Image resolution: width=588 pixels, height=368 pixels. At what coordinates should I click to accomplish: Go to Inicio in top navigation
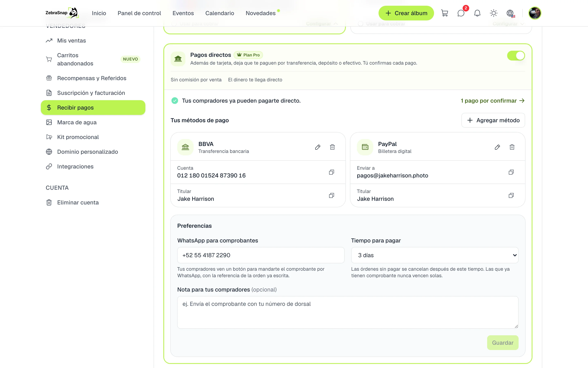99,13
